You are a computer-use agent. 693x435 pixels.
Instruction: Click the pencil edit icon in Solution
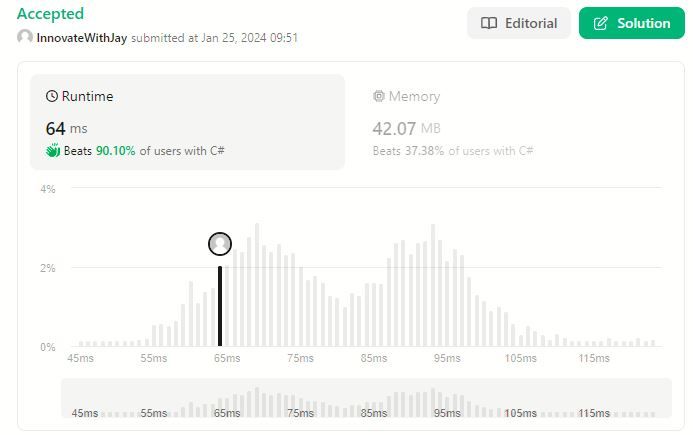point(601,23)
